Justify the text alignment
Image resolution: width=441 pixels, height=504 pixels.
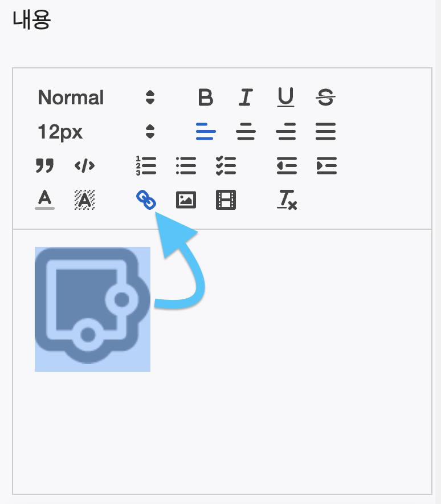325,132
